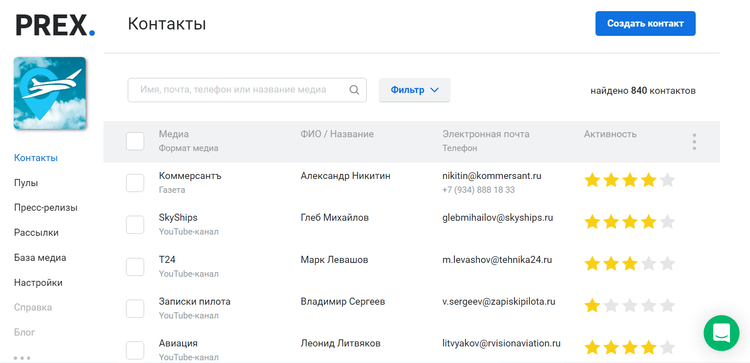Click the search magnifier icon
Image resolution: width=750 pixels, height=363 pixels.
pos(354,90)
